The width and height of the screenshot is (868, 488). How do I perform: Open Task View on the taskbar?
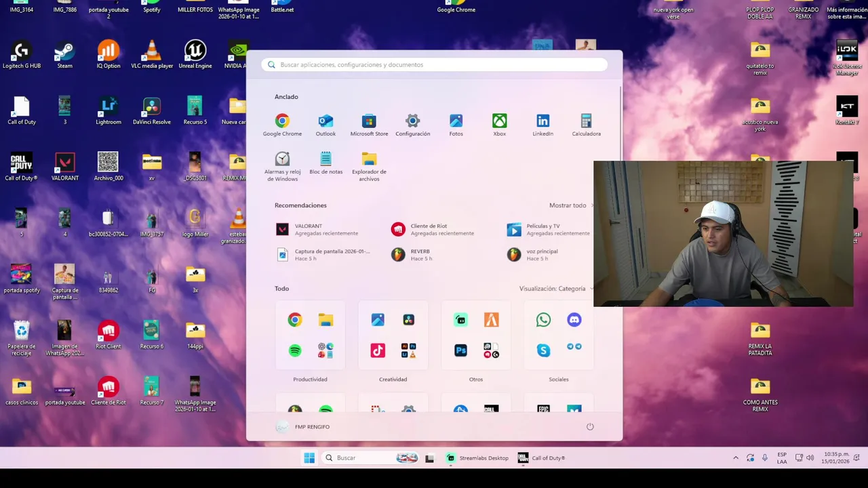(429, 458)
